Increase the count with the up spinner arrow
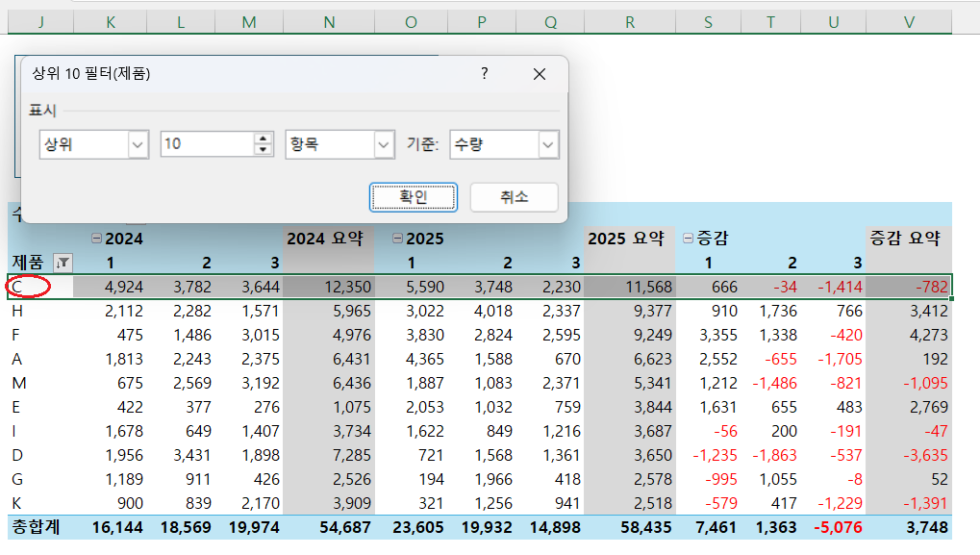This screenshot has width=980, height=555. pos(264,139)
